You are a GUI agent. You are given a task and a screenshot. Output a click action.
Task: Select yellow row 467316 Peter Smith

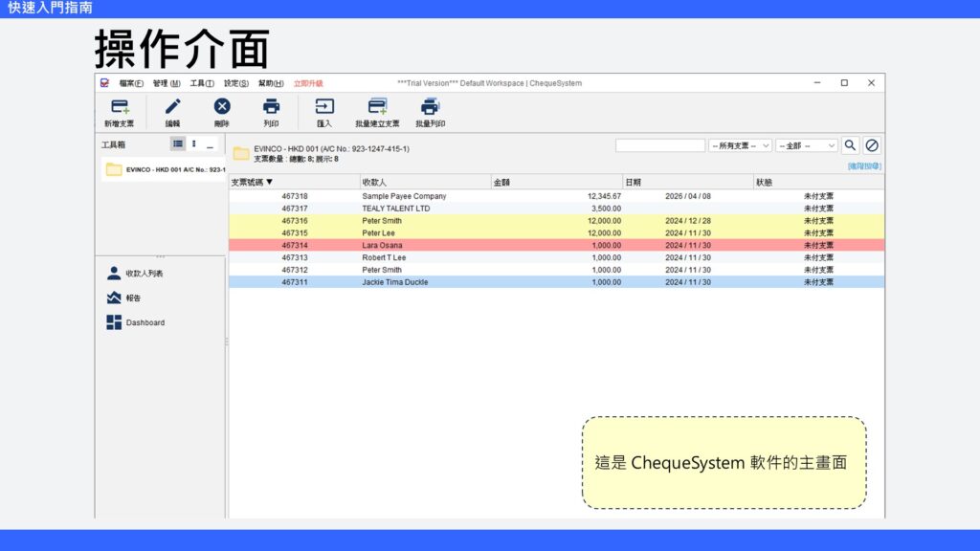[x=556, y=221]
